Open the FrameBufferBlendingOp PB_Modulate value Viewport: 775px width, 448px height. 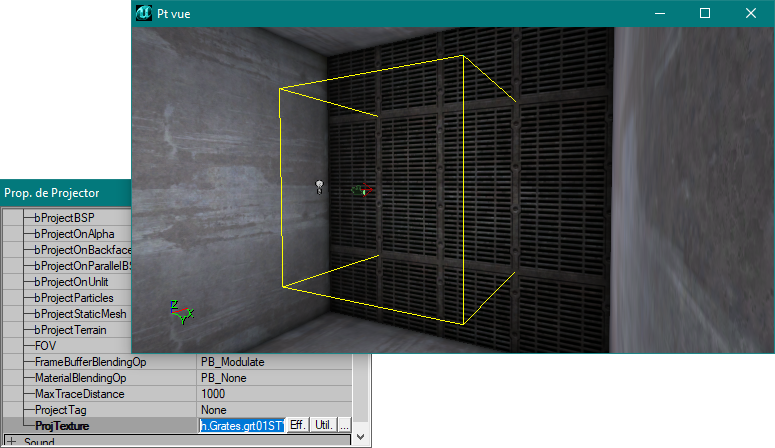272,362
